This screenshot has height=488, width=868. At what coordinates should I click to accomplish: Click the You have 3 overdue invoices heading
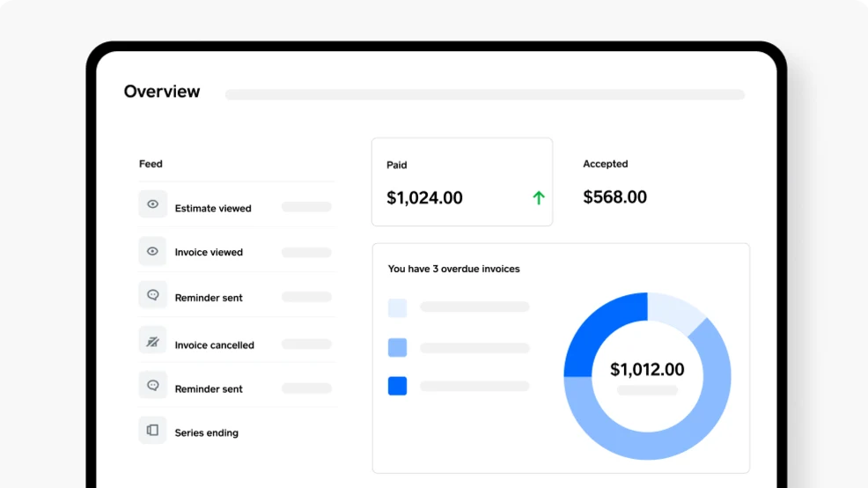click(454, 270)
